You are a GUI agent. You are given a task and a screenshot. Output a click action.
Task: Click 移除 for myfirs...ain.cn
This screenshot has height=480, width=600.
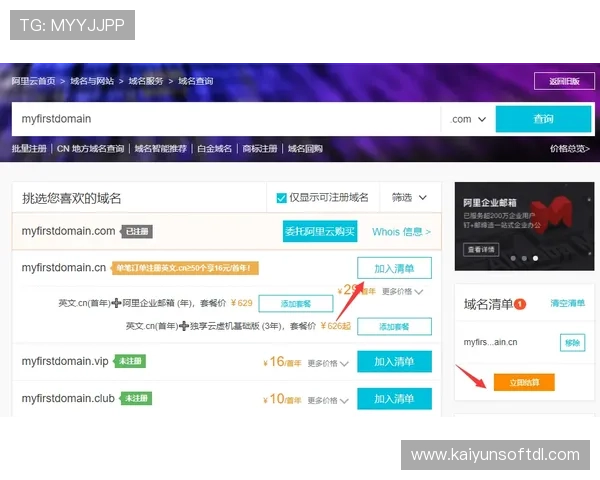(x=572, y=343)
